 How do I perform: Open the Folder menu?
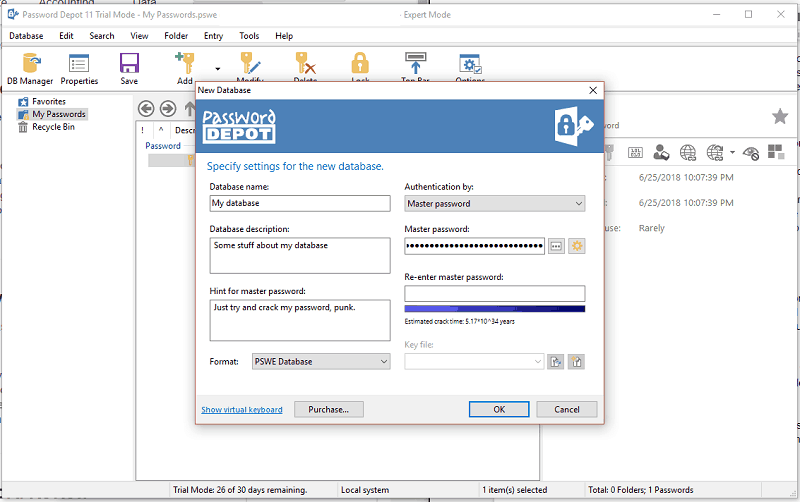(x=176, y=36)
